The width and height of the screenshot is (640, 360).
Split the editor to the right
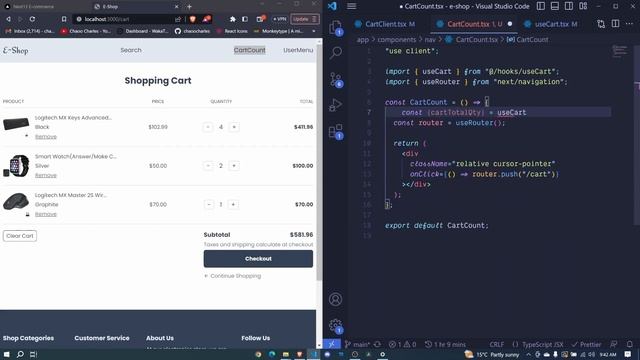[x=616, y=24]
